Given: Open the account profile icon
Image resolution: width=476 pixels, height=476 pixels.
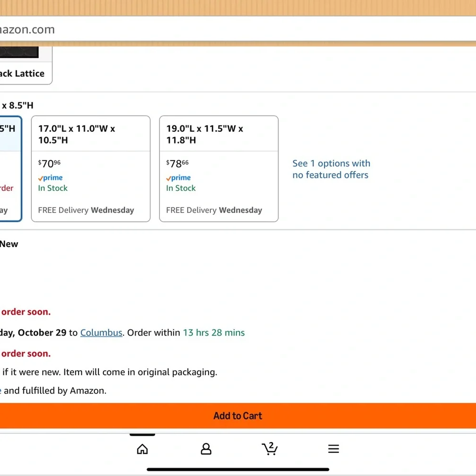Looking at the screenshot, I should (x=206, y=449).
